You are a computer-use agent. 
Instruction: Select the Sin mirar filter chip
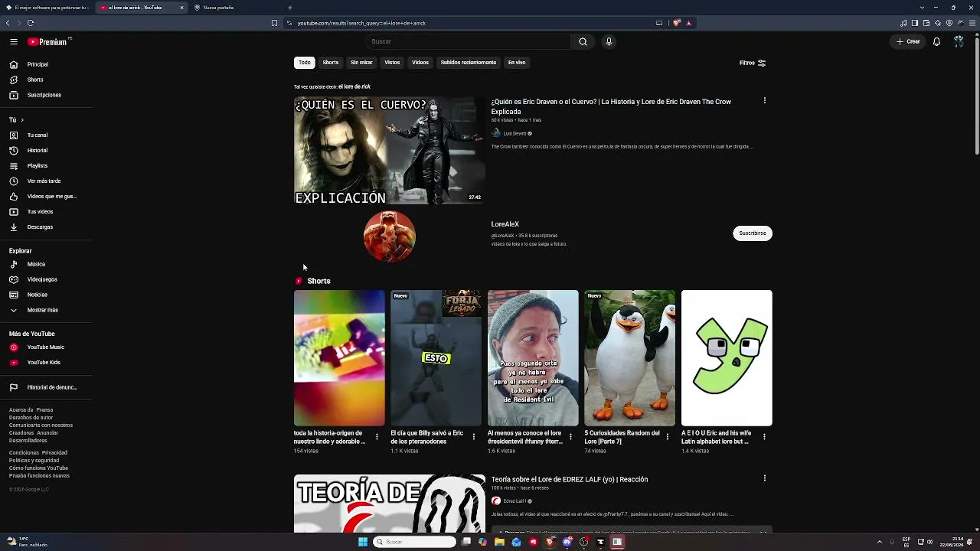tap(361, 63)
